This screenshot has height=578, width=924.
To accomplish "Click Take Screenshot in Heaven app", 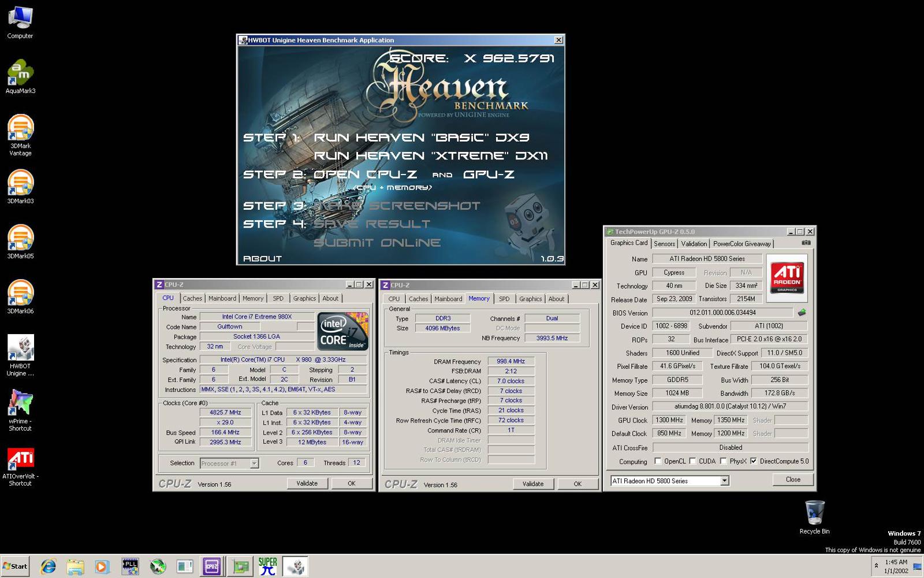I will (397, 206).
